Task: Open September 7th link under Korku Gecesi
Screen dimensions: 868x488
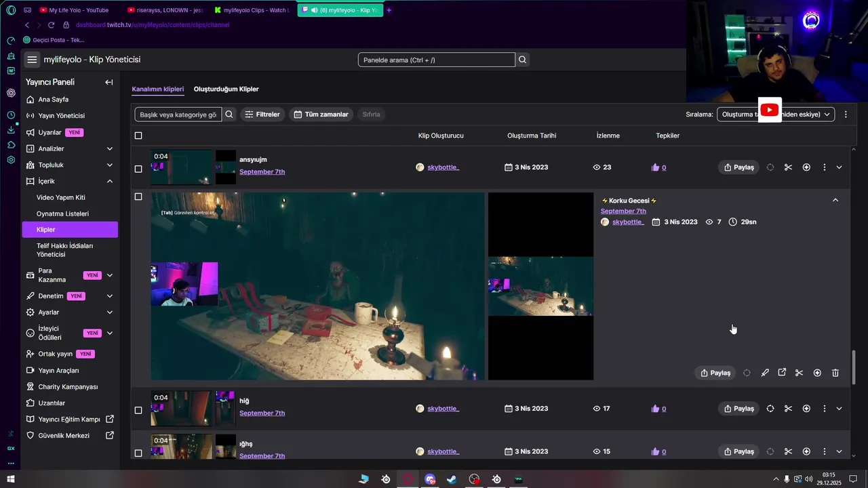Action: [623, 211]
